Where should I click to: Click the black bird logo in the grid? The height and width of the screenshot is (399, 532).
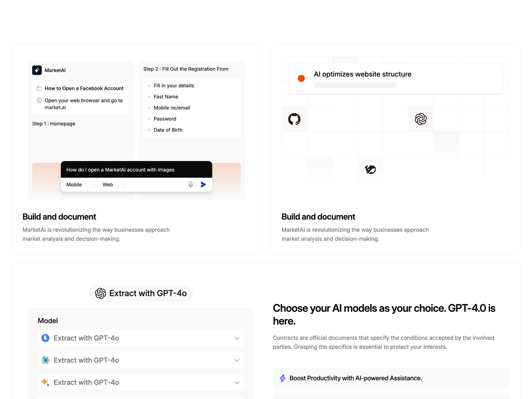pyautogui.click(x=370, y=170)
